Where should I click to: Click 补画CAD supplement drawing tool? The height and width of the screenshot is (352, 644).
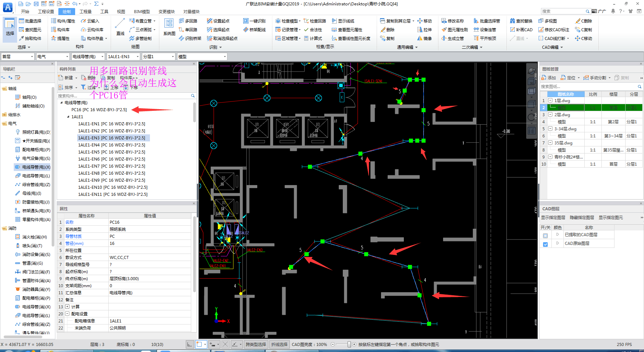click(521, 30)
